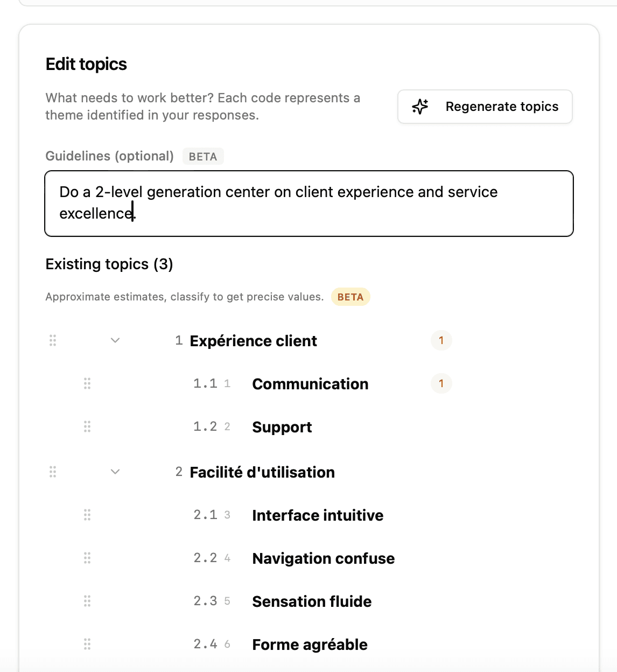The height and width of the screenshot is (672, 617).
Task: Click the Regenerate topics button
Action: point(485,107)
